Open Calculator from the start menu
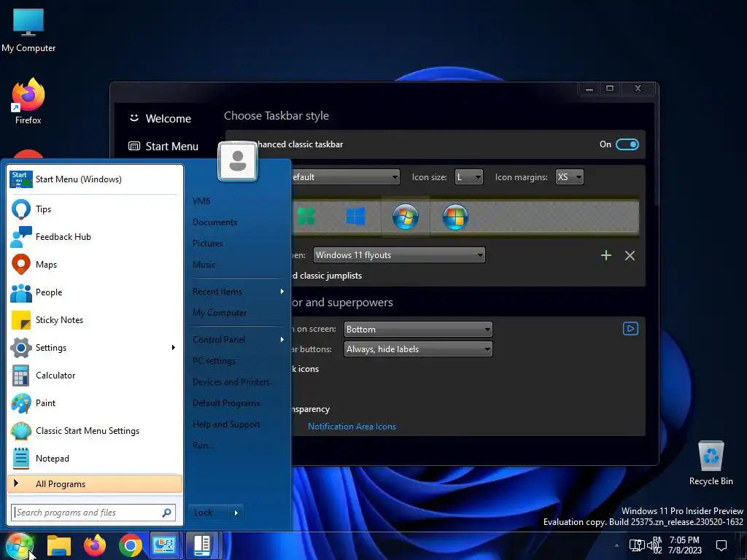 (95, 376)
